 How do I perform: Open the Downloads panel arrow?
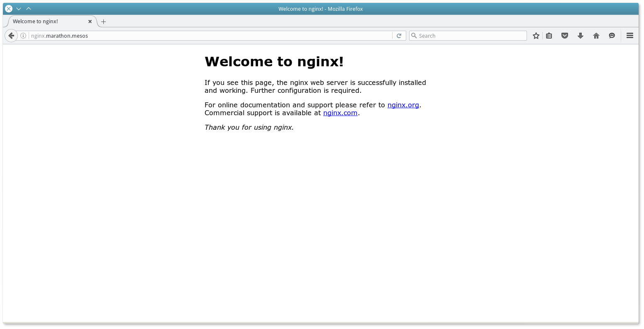pyautogui.click(x=581, y=36)
